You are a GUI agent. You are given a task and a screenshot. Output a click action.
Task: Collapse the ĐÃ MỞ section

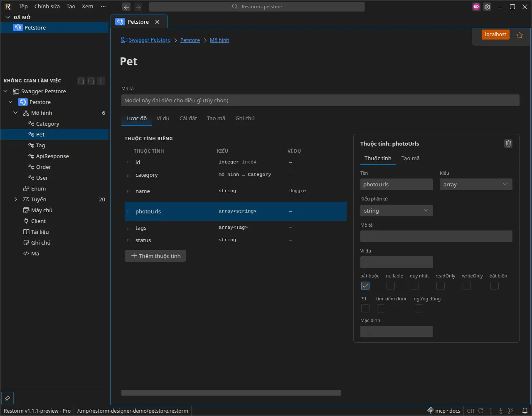coord(7,17)
